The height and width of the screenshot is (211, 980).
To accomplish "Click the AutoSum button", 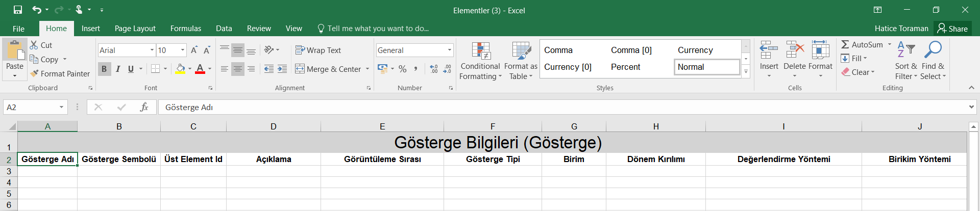I will click(x=862, y=45).
